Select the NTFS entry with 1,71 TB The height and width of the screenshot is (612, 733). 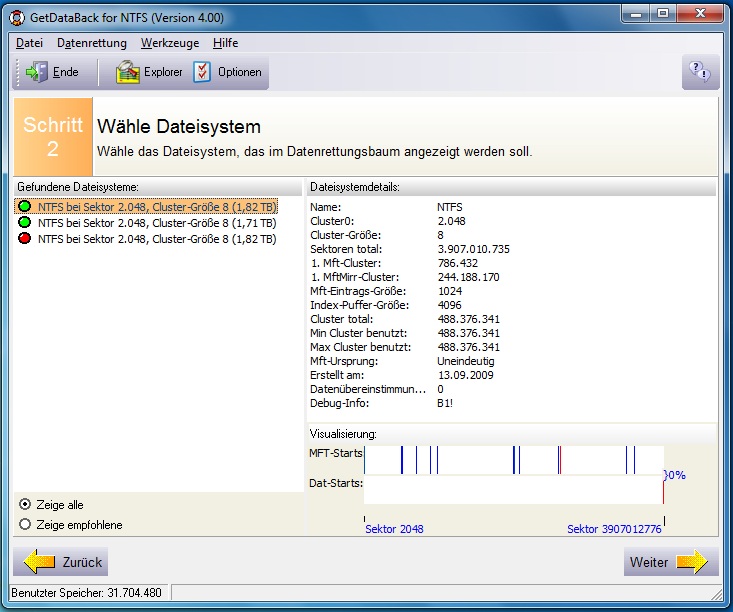tap(147, 223)
